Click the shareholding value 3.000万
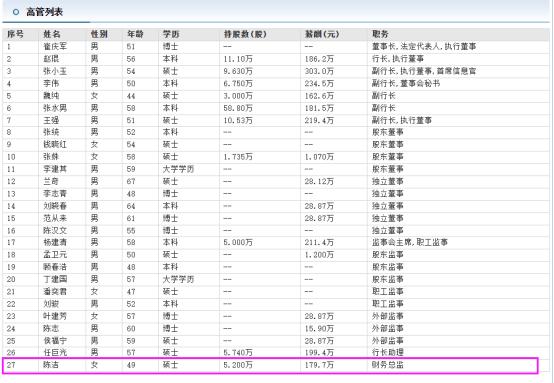Image resolution: width=554 pixels, height=383 pixels. click(238, 96)
